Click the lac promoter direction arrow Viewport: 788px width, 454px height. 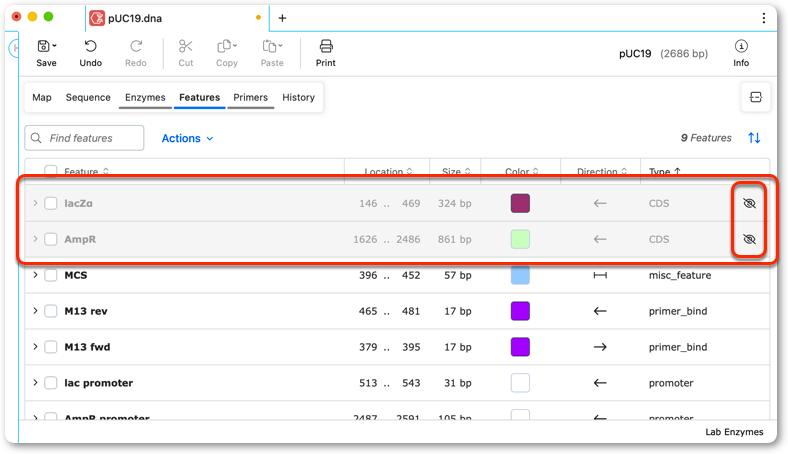tap(600, 383)
